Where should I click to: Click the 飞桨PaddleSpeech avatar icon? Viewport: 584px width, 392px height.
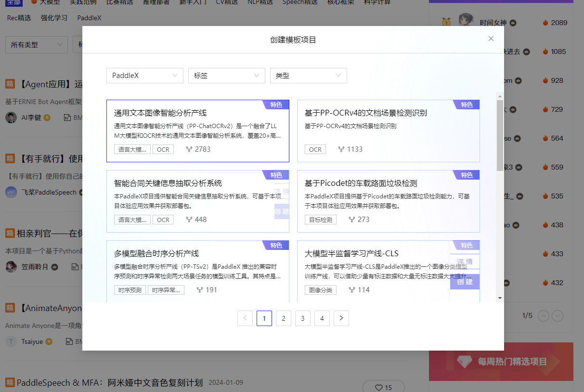(x=11, y=192)
